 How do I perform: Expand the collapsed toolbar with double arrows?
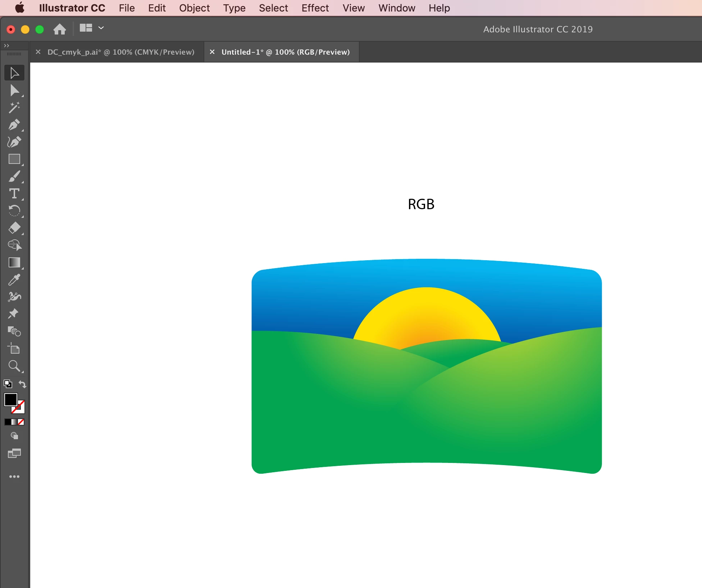coord(6,46)
